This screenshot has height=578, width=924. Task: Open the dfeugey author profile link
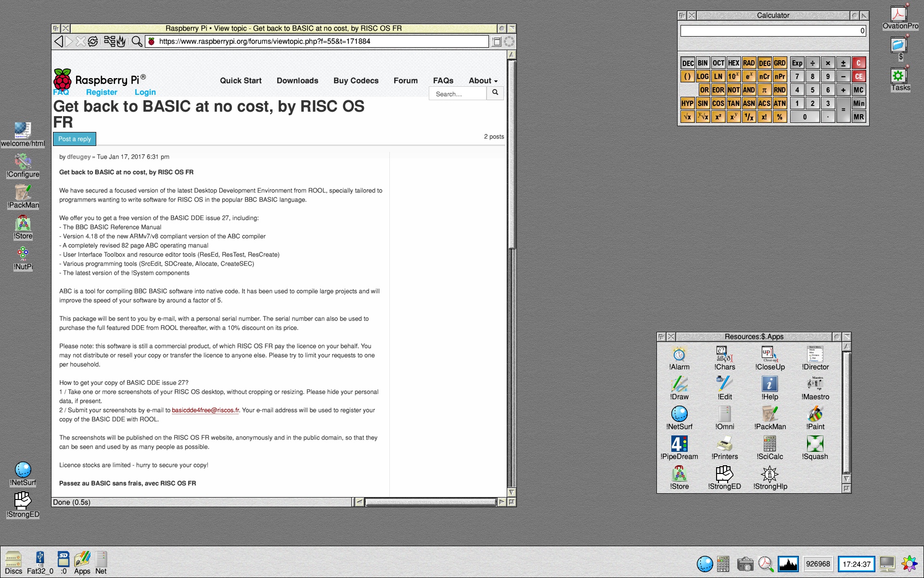[79, 157]
